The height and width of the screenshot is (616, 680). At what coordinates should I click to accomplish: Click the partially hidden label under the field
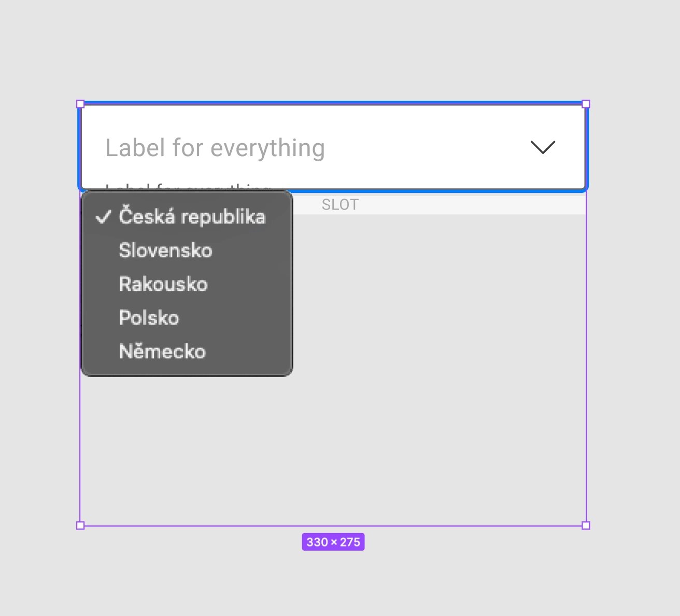coord(187,187)
